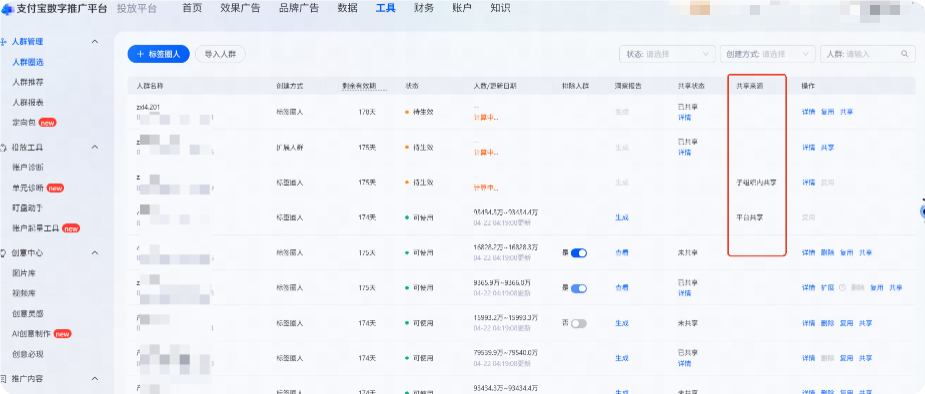
Task: Collapse the 投放工具 section chevron
Action: click(95, 147)
